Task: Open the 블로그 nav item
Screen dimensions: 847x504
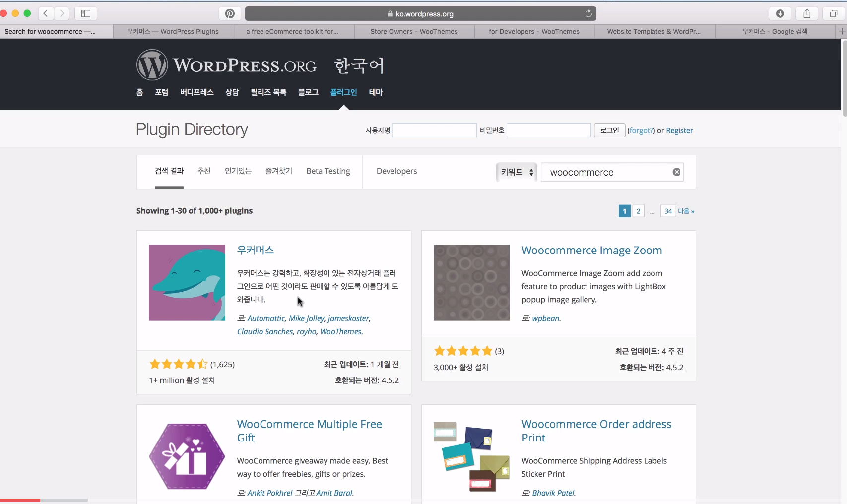Action: coord(308,92)
